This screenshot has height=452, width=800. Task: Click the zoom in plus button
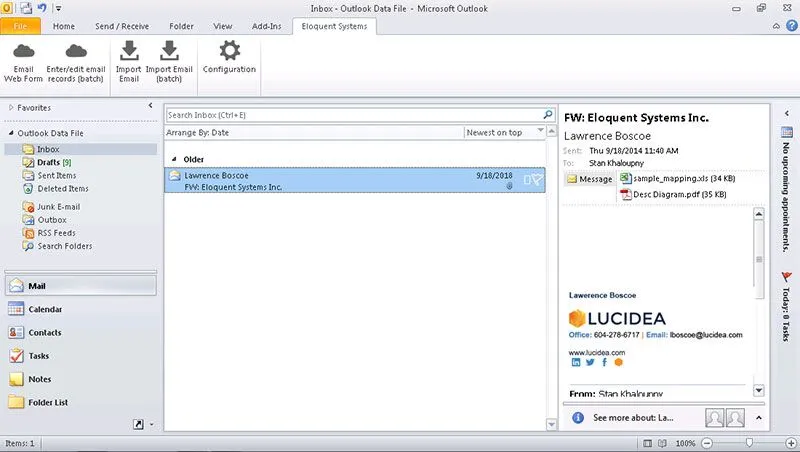[791, 443]
